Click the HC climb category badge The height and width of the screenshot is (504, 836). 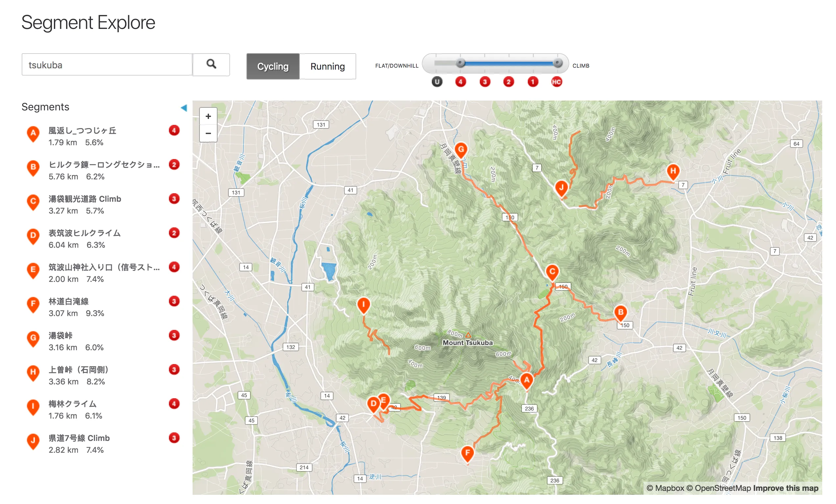(556, 82)
